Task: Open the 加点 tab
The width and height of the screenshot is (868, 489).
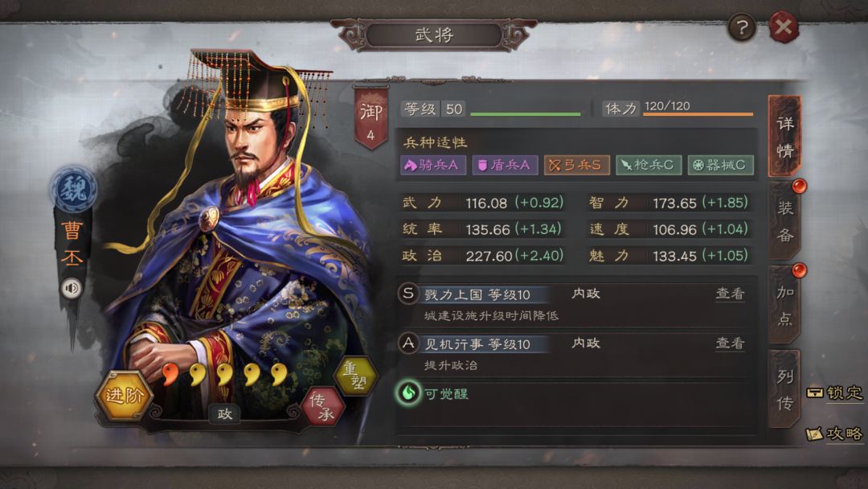Action: pos(785,305)
